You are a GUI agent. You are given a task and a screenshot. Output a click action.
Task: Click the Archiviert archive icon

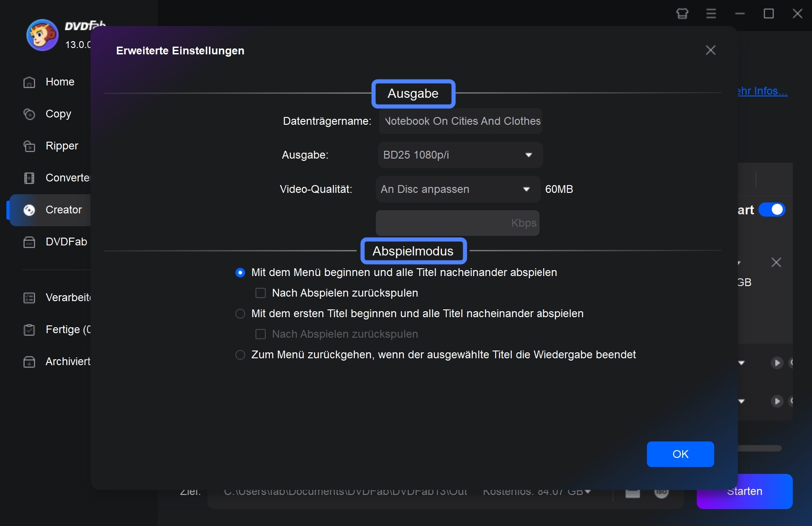coord(29,362)
